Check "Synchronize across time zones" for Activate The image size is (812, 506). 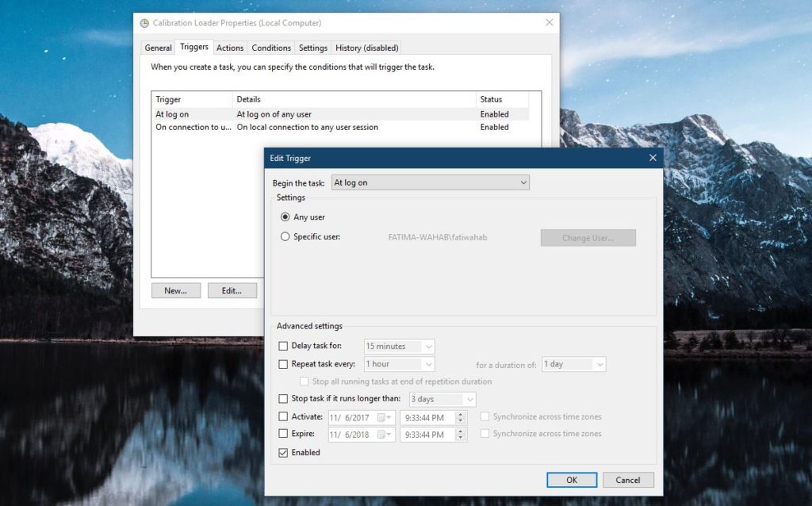click(x=485, y=416)
